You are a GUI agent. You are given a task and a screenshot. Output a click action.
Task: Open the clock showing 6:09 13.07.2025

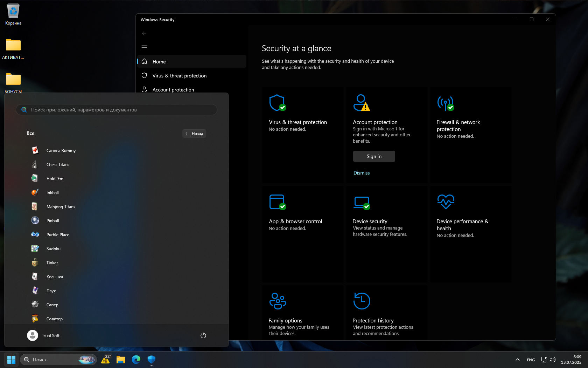coord(571,360)
